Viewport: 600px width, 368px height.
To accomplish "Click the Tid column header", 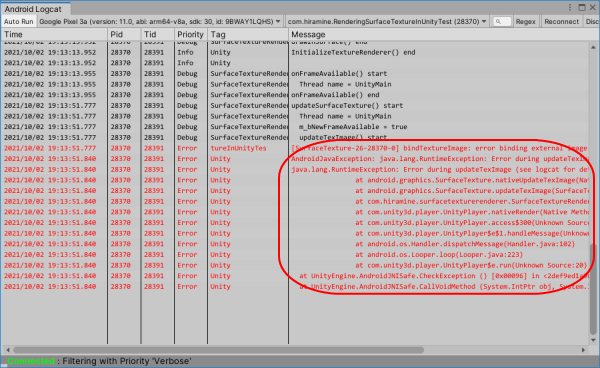I will 158,34.
